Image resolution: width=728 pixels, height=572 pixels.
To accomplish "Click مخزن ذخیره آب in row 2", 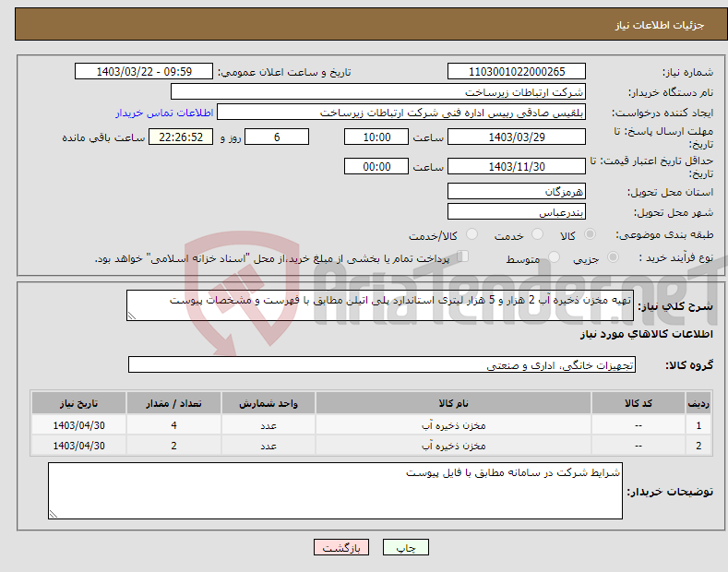I will 454,446.
